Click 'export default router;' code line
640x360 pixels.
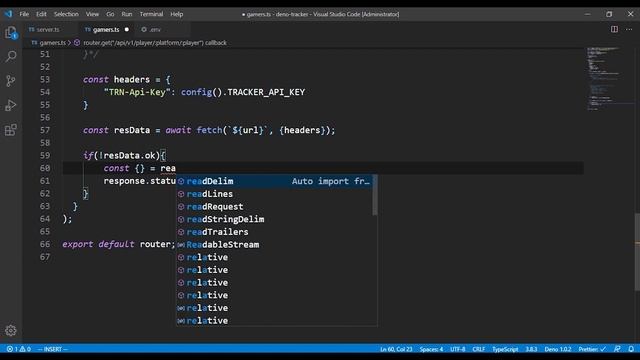119,244
